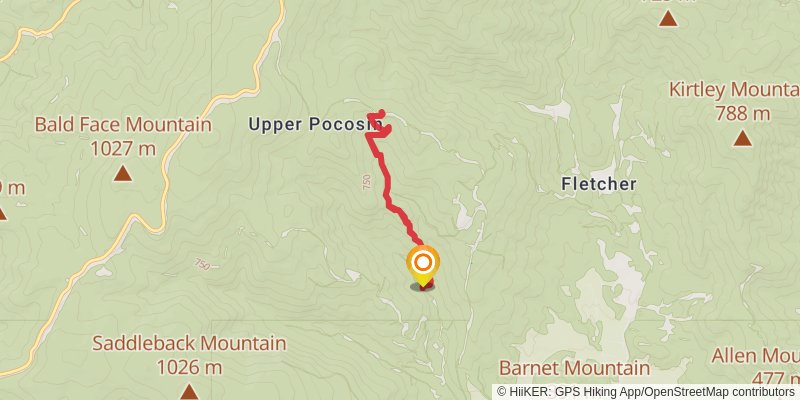
Task: Select the Bald Face Mountain peak triangle
Action: click(x=122, y=173)
